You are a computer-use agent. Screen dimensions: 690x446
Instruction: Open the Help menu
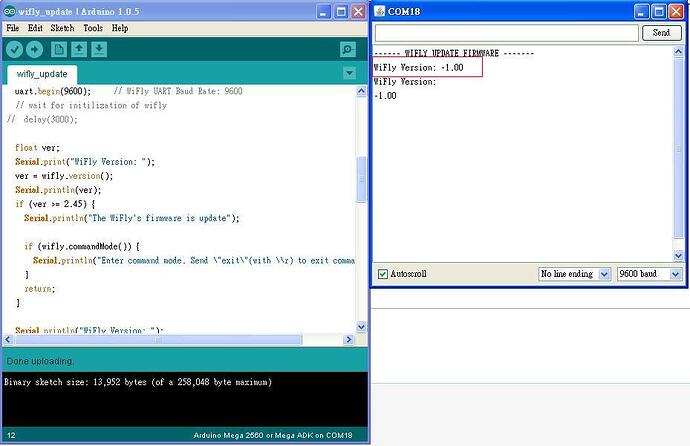[x=120, y=28]
